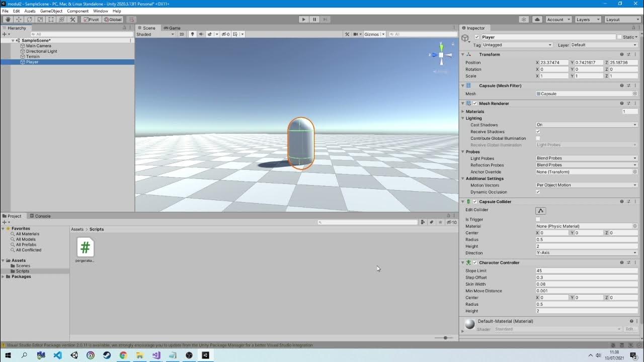The image size is (644, 362).
Task: Select the Scenes folder in Project
Action: [x=23, y=265]
